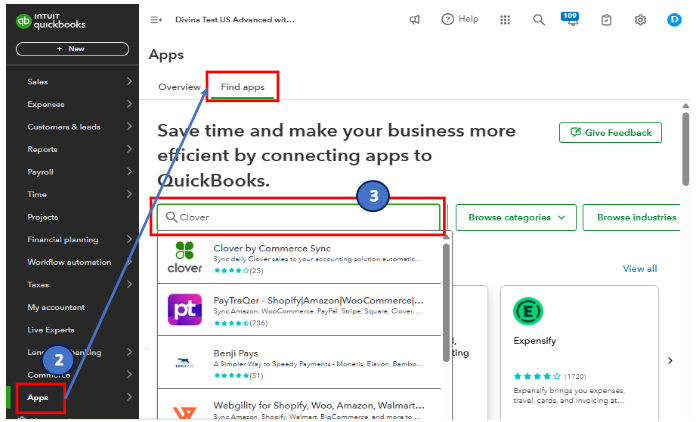Open Browse categories dropdown
699x422 pixels.
click(516, 217)
